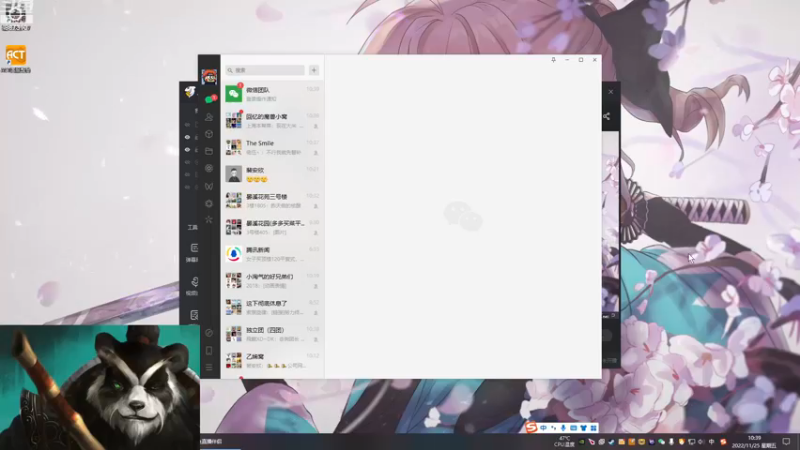The height and width of the screenshot is (450, 800).
Task: Open the Steam tray icon in taskbar
Action: 611,442
